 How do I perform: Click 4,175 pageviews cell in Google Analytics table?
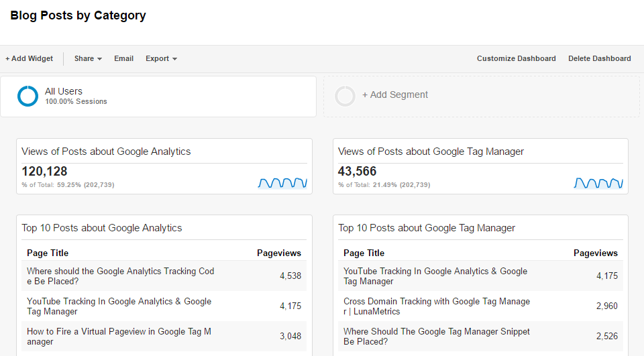pyautogui.click(x=290, y=306)
